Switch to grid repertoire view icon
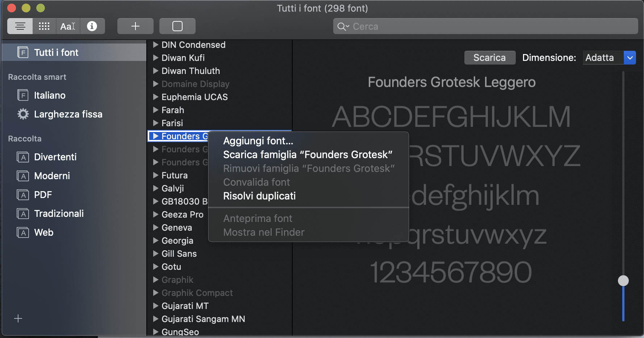644x338 pixels. (44, 26)
